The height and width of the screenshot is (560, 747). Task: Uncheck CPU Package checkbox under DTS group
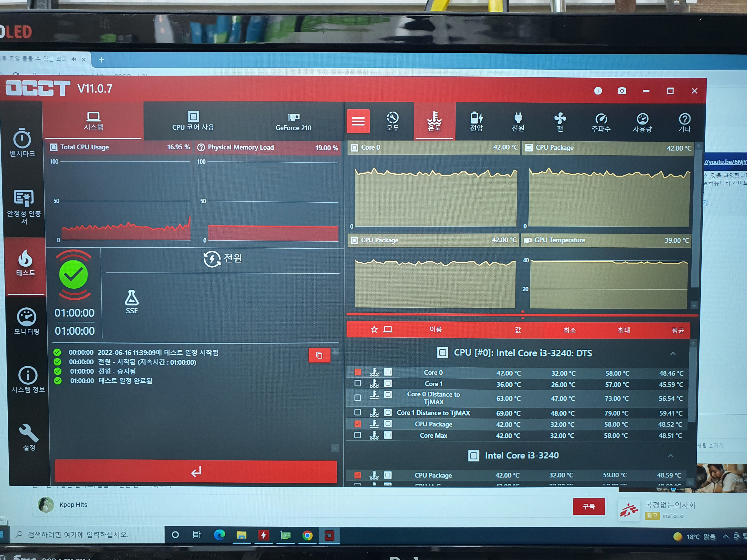click(x=358, y=424)
